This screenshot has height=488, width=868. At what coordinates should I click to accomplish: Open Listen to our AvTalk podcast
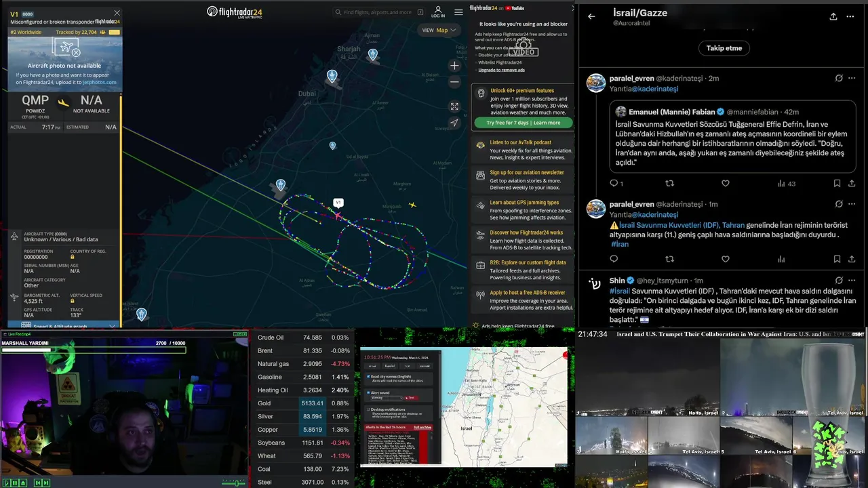tap(521, 142)
